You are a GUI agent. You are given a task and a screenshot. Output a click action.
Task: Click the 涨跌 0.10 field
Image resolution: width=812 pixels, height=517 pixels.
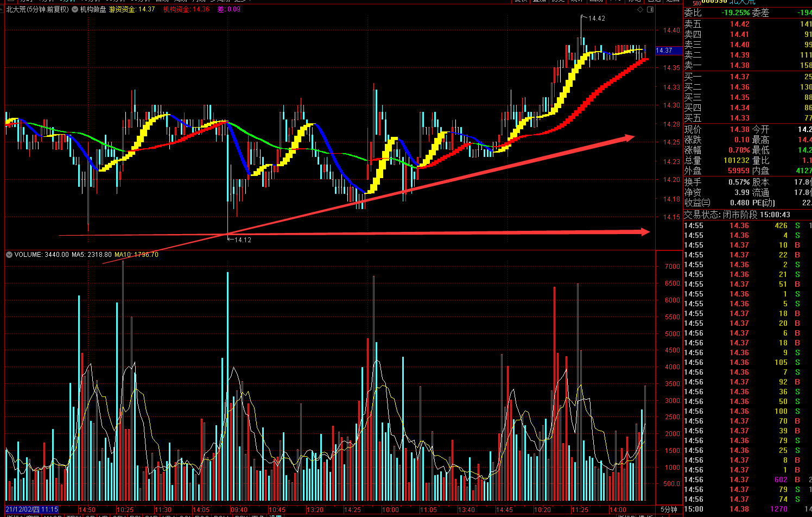pyautogui.click(x=717, y=140)
